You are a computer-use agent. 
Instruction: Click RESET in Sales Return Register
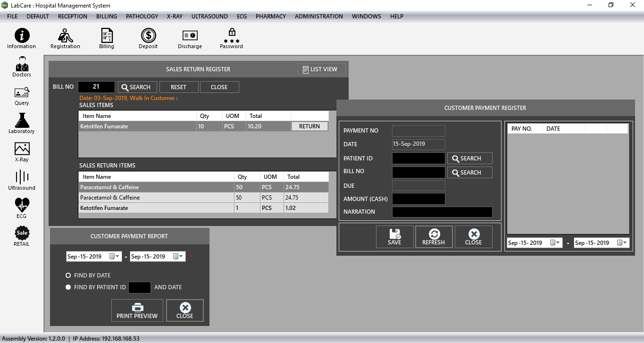pyautogui.click(x=178, y=87)
